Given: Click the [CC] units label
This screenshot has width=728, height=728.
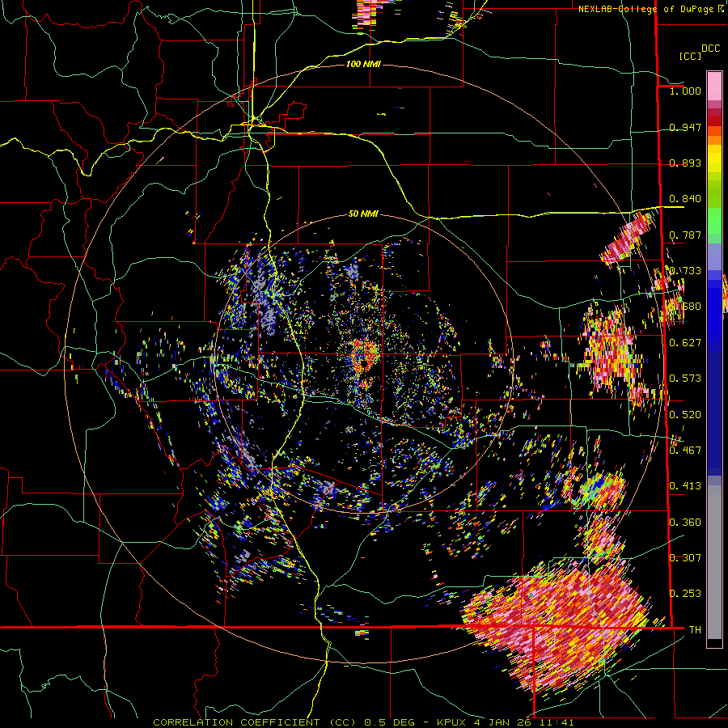Looking at the screenshot, I should (690, 56).
